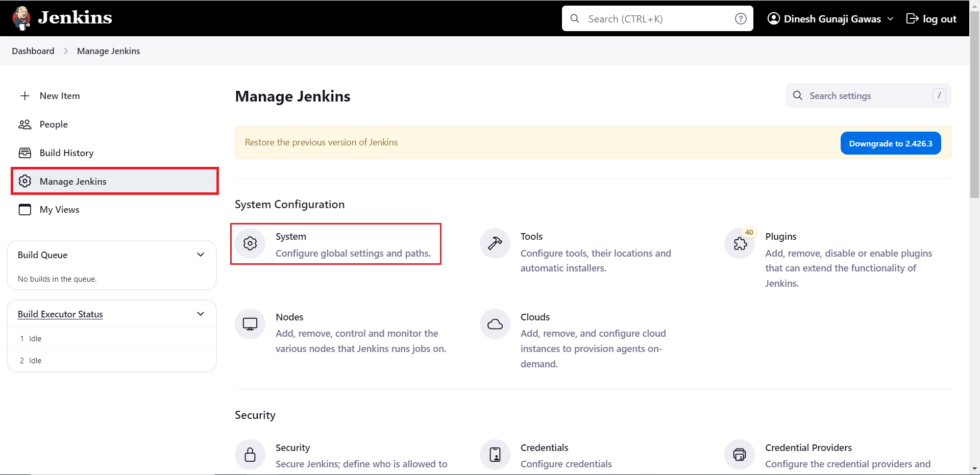This screenshot has width=980, height=475.
Task: Click the Clouds cloud icon
Action: pyautogui.click(x=495, y=324)
